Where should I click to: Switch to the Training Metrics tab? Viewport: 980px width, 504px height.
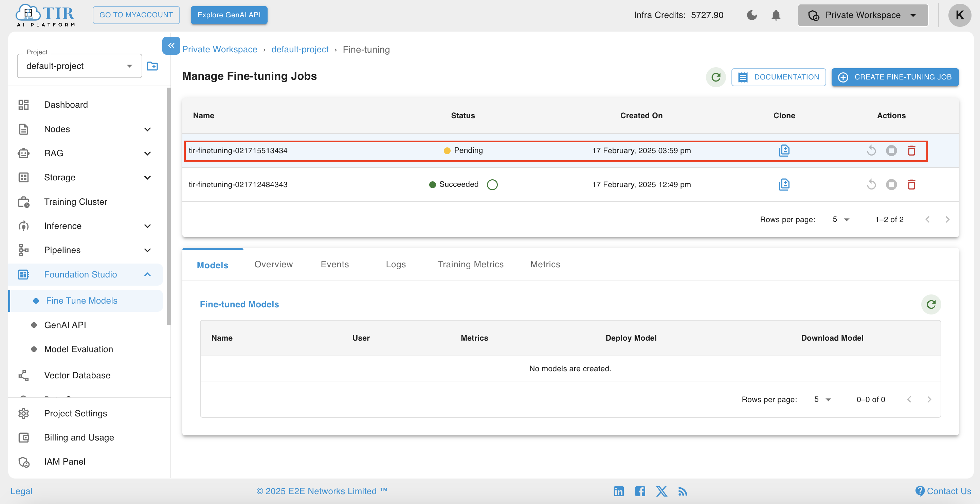pos(470,264)
